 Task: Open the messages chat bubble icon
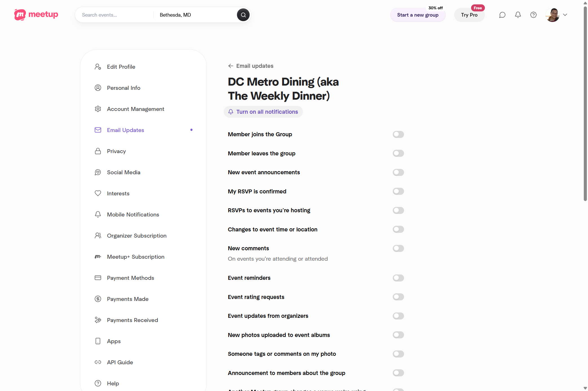[x=502, y=15]
